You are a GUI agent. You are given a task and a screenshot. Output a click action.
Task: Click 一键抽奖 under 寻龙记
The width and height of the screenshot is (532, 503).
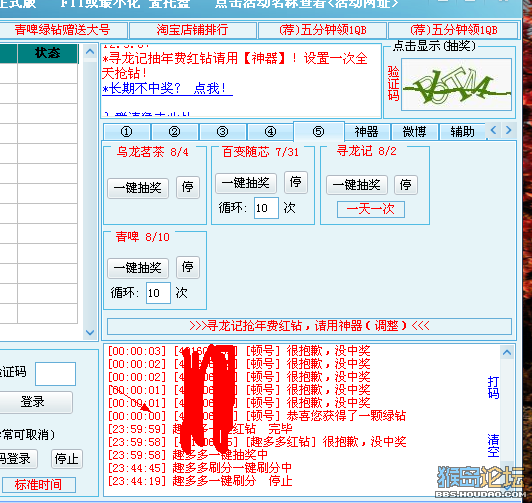pyautogui.click(x=357, y=185)
